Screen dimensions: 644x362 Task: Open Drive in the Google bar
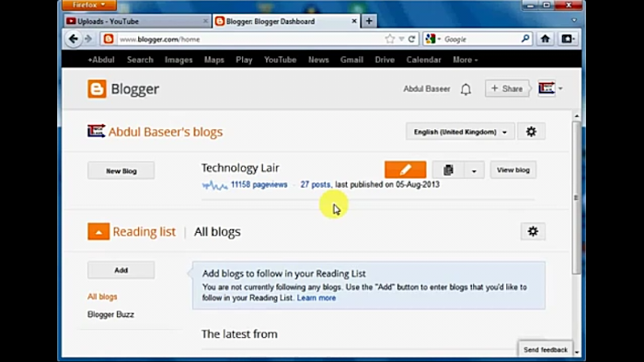385,60
